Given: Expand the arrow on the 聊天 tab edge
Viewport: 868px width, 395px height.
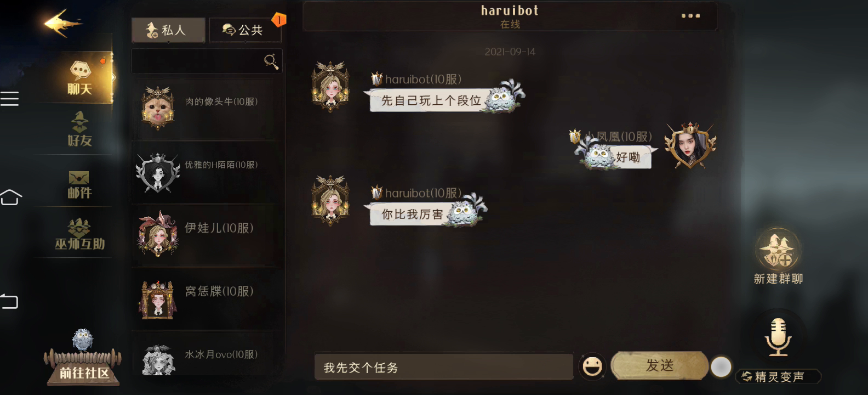Looking at the screenshot, I should tap(113, 77).
